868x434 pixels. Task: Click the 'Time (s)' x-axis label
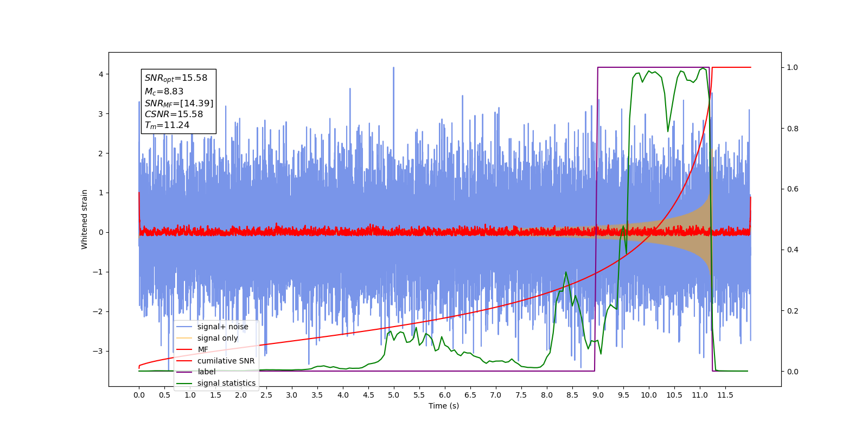pos(444,406)
